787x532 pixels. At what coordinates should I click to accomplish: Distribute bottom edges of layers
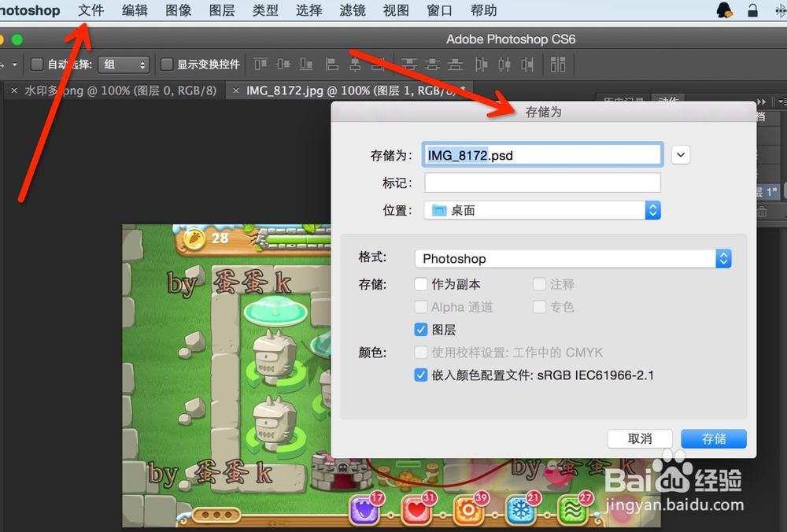tap(455, 65)
